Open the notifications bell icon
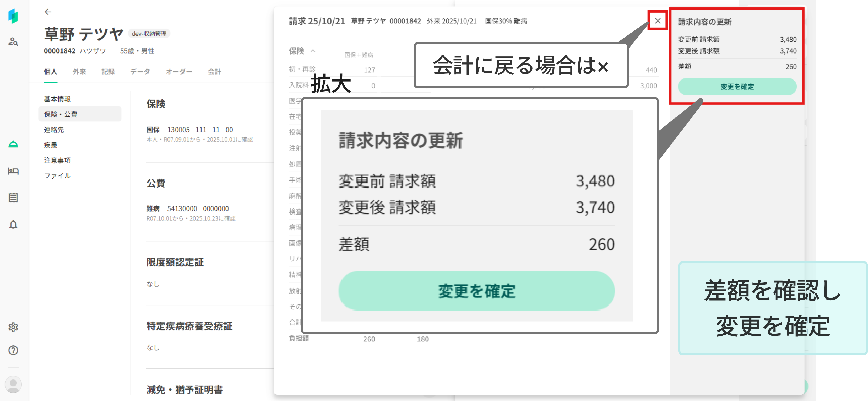This screenshot has width=868, height=401. pyautogui.click(x=13, y=224)
